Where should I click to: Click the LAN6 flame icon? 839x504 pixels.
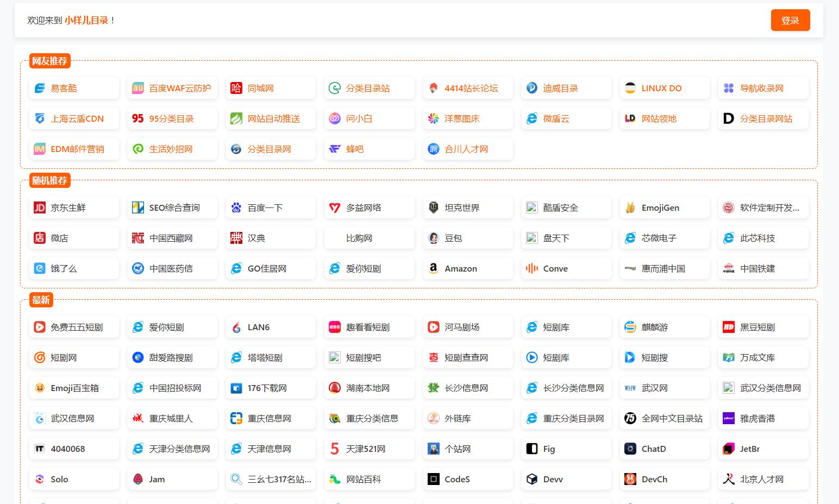tap(236, 327)
